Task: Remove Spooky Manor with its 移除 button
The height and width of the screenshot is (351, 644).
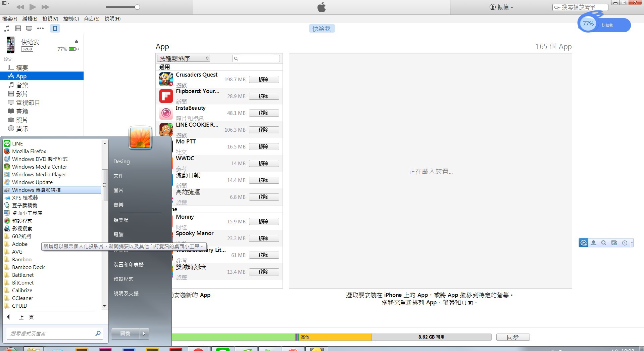Action: tap(264, 238)
